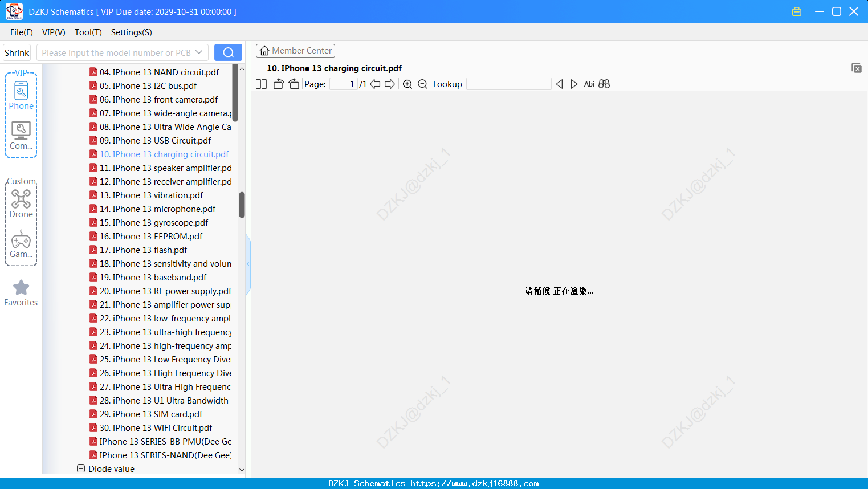Open the VIP(V) menu

tap(54, 32)
